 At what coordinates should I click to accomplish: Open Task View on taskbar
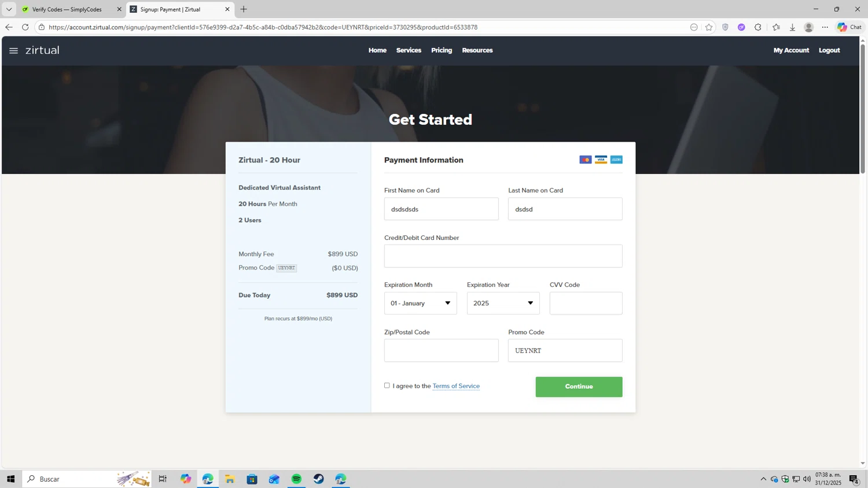tap(163, 479)
